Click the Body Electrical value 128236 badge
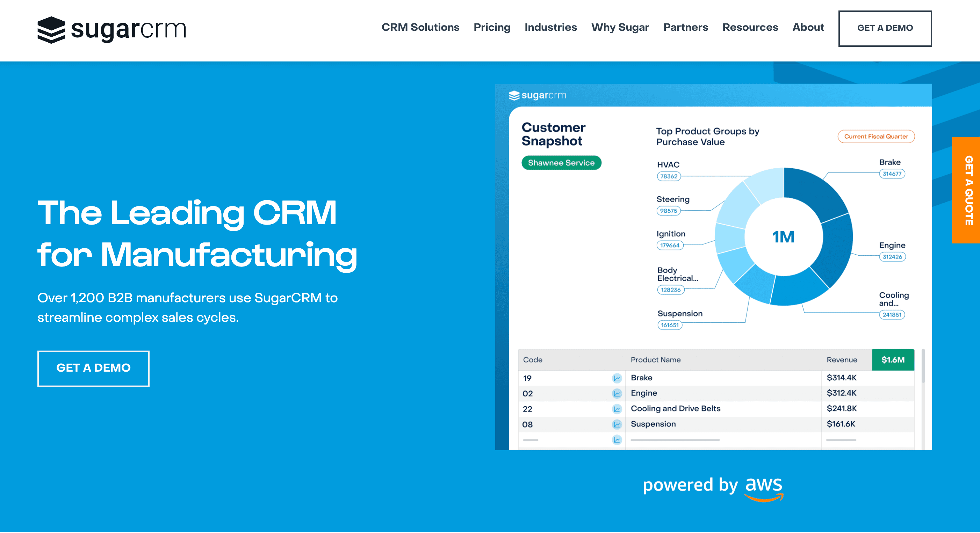 (670, 290)
